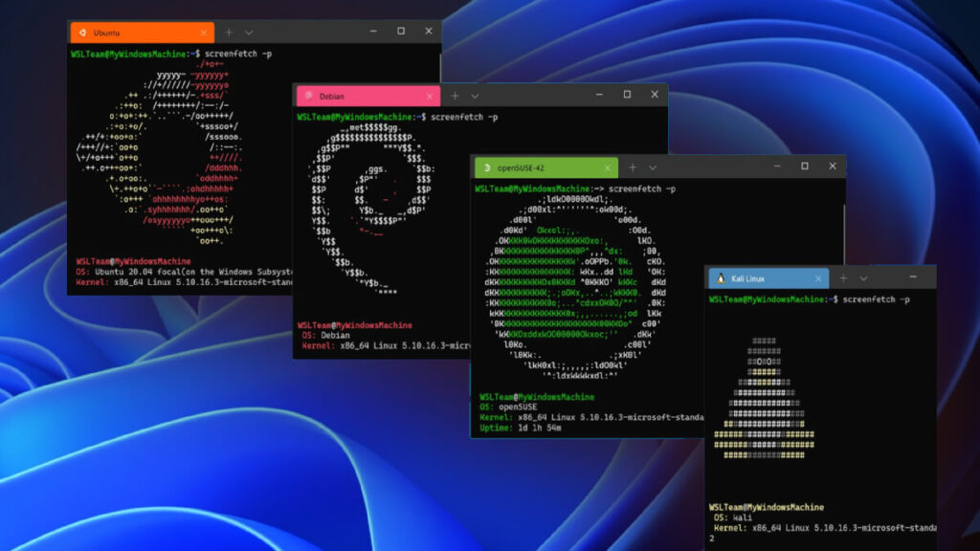Click the Debian ASCII swirl art

372,209
